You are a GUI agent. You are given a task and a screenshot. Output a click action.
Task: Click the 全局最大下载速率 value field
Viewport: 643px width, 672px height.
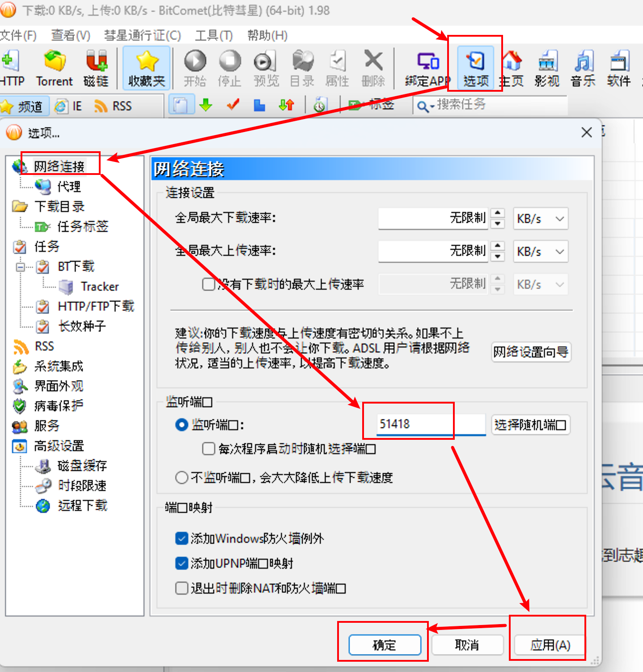point(433,219)
